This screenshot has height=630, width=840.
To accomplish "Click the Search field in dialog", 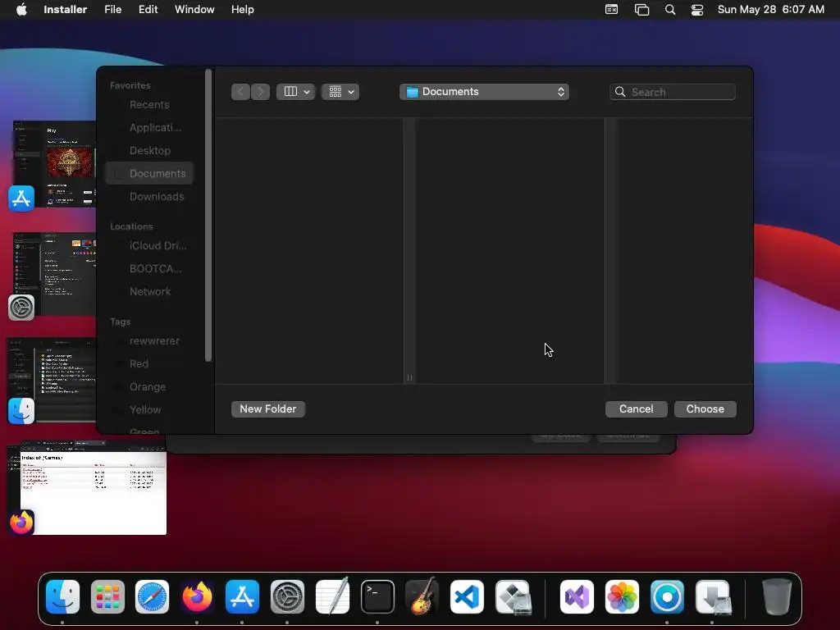I will pyautogui.click(x=673, y=92).
